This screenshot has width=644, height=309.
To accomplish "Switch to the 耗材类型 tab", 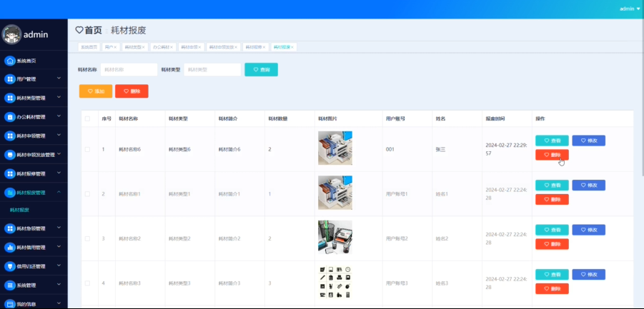I will 133,47.
